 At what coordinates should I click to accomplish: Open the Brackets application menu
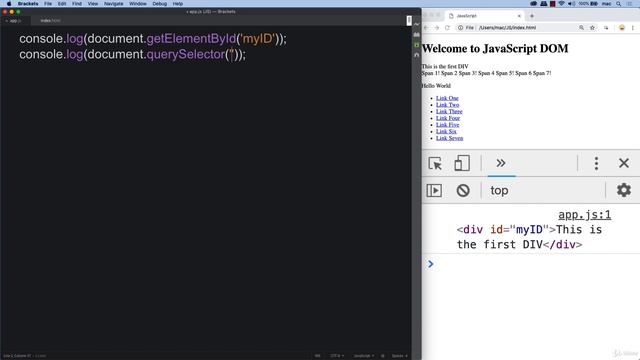coord(28,4)
